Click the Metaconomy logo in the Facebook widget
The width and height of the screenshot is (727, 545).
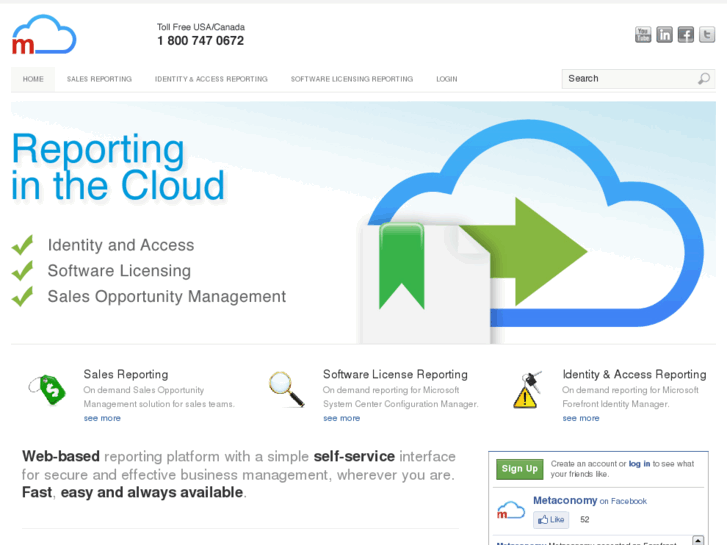510,510
